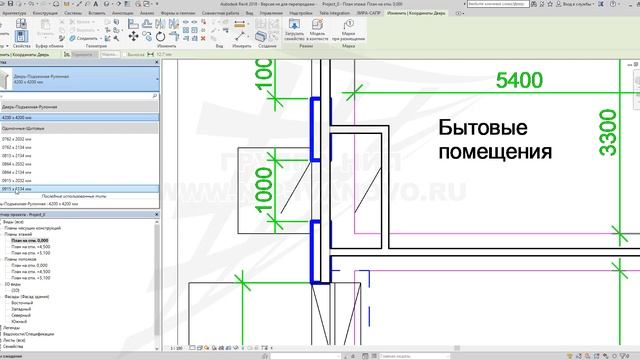Viewport: 640px width, 360px height.
Task: Select the Trim/Extend to Corner tool
Action: tap(174, 37)
